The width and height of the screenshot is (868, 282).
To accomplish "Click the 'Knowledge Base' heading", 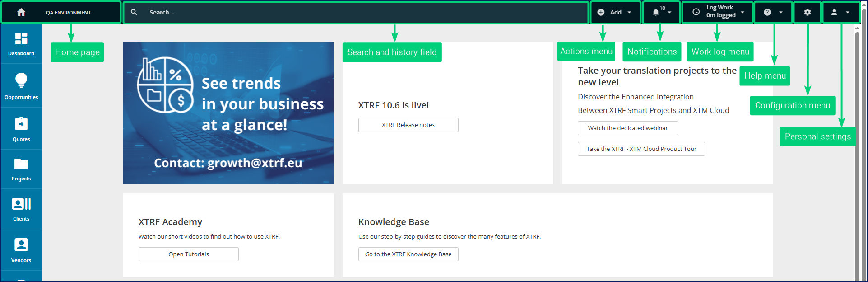I will tap(394, 222).
